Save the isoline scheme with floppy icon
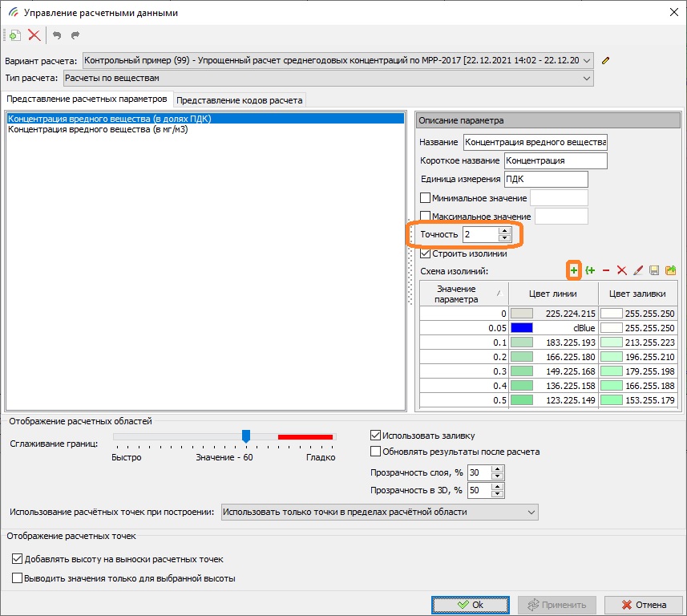 [654, 271]
